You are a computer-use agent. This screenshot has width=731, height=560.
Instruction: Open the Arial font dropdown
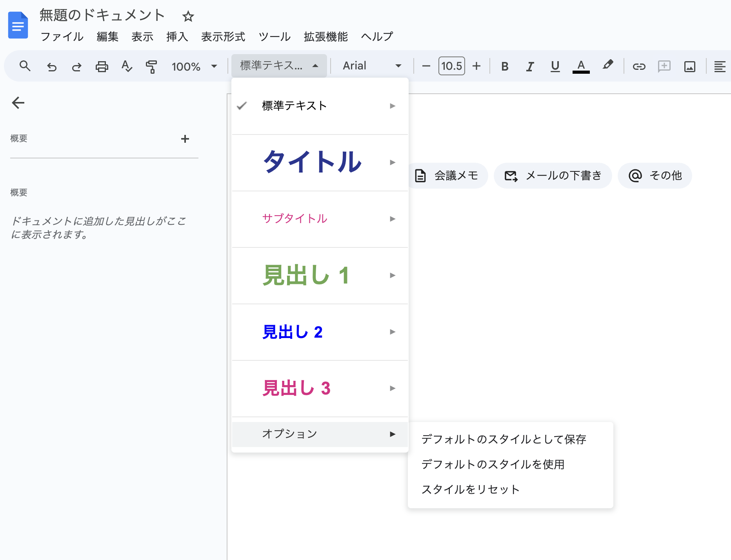coord(372,66)
